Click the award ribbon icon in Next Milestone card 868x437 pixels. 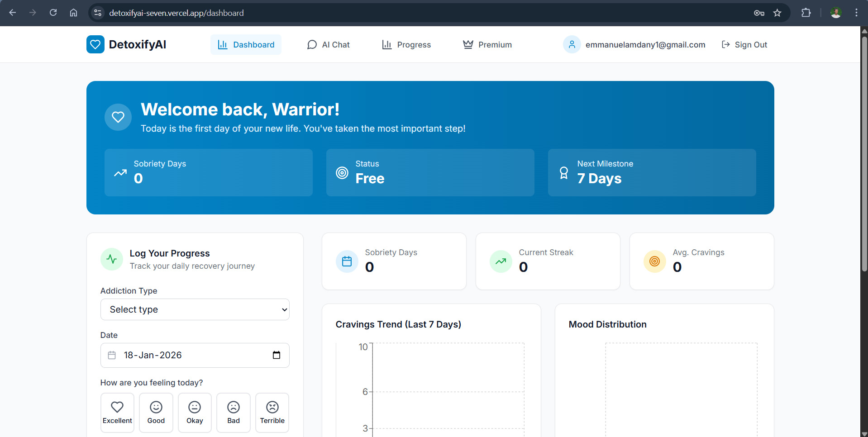564,173
